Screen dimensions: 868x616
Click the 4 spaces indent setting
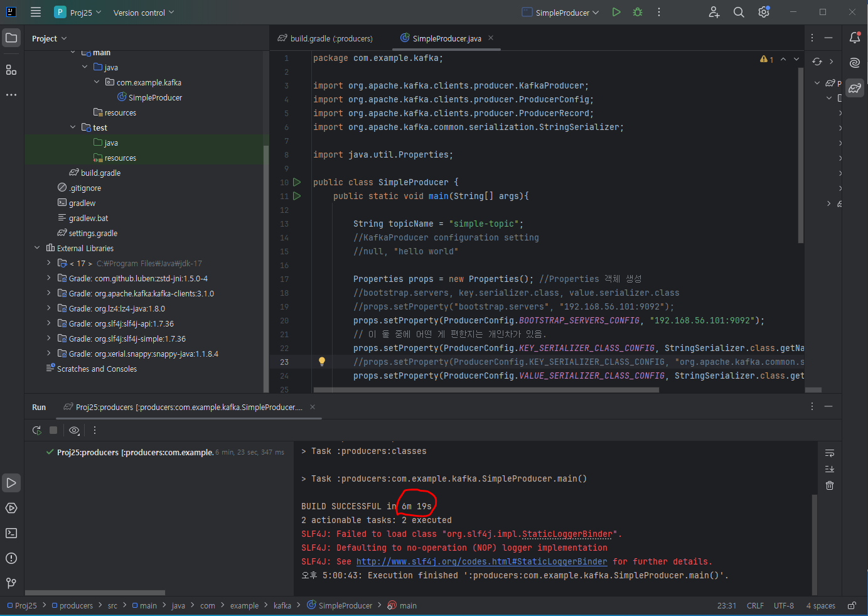coord(820,605)
